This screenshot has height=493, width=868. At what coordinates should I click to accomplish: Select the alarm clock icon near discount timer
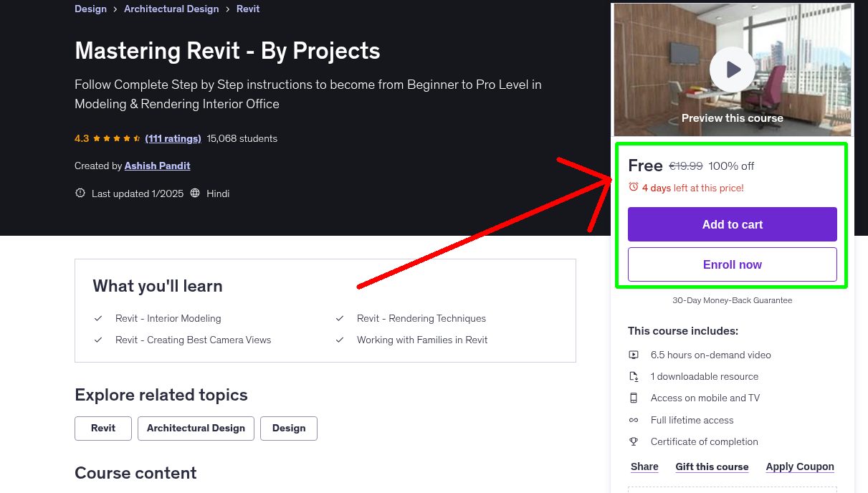(633, 187)
